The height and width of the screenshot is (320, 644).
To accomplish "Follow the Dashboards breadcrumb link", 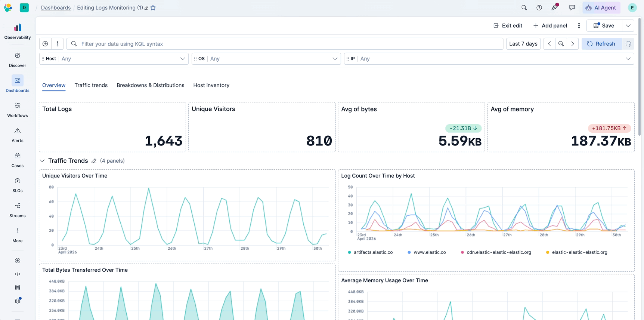I will click(x=56, y=7).
